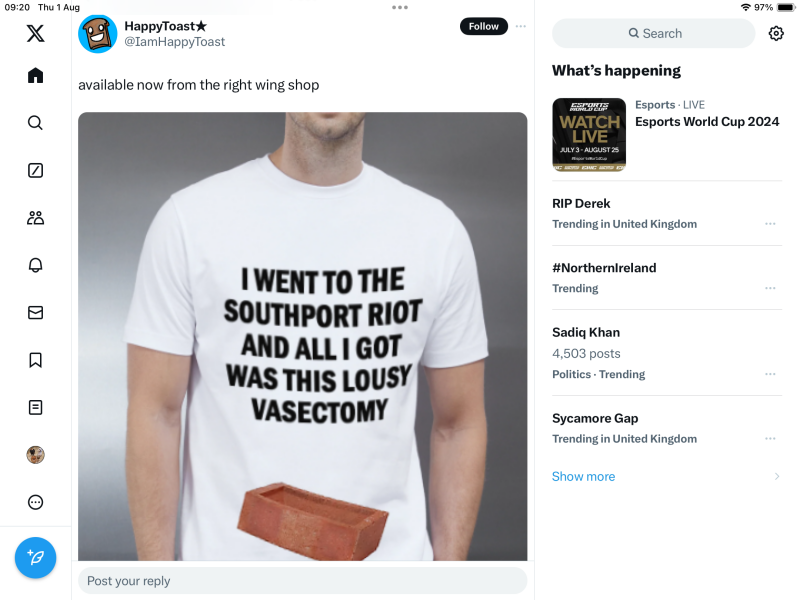Viewport: 800px width, 600px height.
Task: Click the compose post button
Action: point(35,557)
